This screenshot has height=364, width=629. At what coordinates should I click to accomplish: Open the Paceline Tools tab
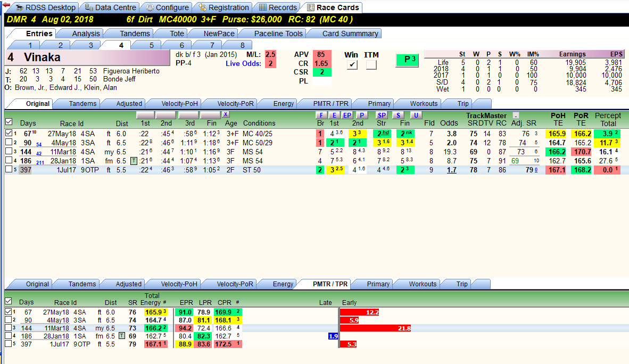tap(278, 34)
